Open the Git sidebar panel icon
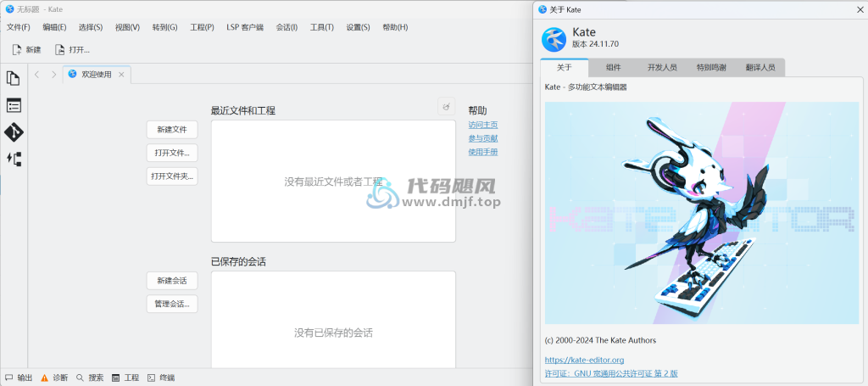Viewport: 868px width, 386px height. (x=14, y=132)
